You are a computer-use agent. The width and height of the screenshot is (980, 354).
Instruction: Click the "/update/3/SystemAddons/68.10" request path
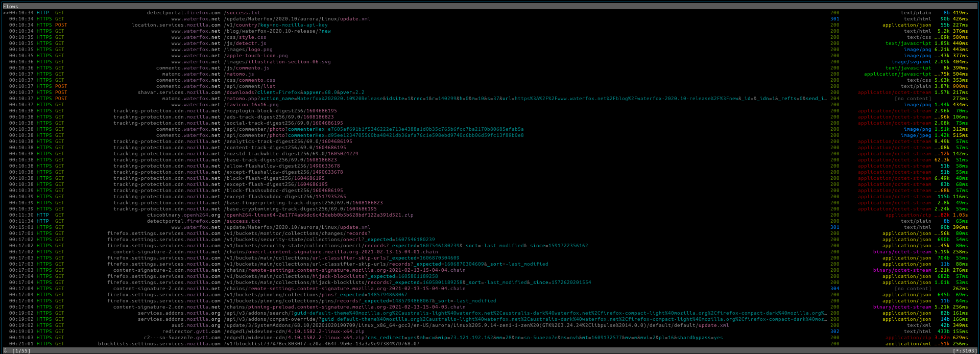coord(476,325)
